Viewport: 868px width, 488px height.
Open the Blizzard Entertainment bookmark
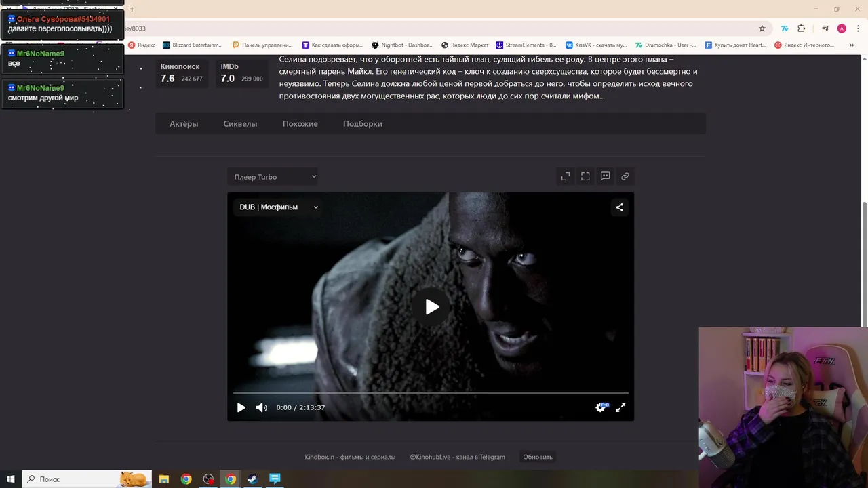tap(193, 45)
